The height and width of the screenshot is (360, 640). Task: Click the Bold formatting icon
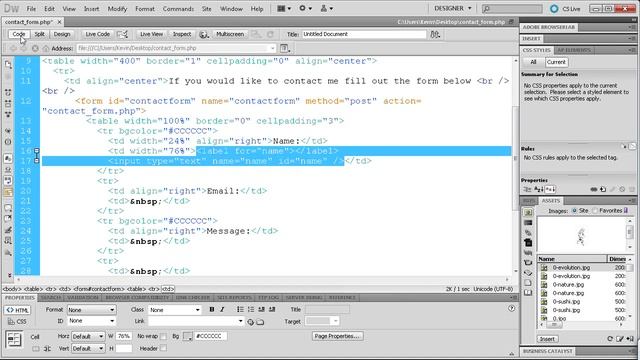click(x=211, y=310)
